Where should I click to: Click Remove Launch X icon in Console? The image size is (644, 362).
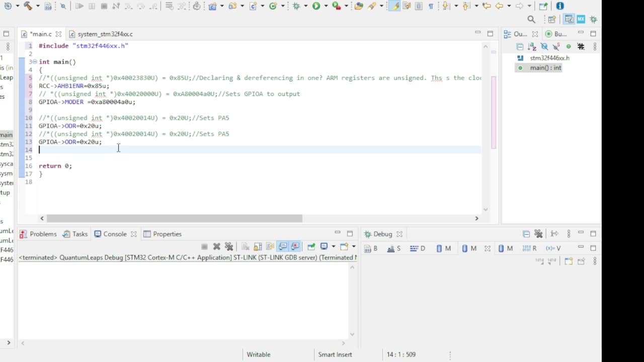click(217, 246)
